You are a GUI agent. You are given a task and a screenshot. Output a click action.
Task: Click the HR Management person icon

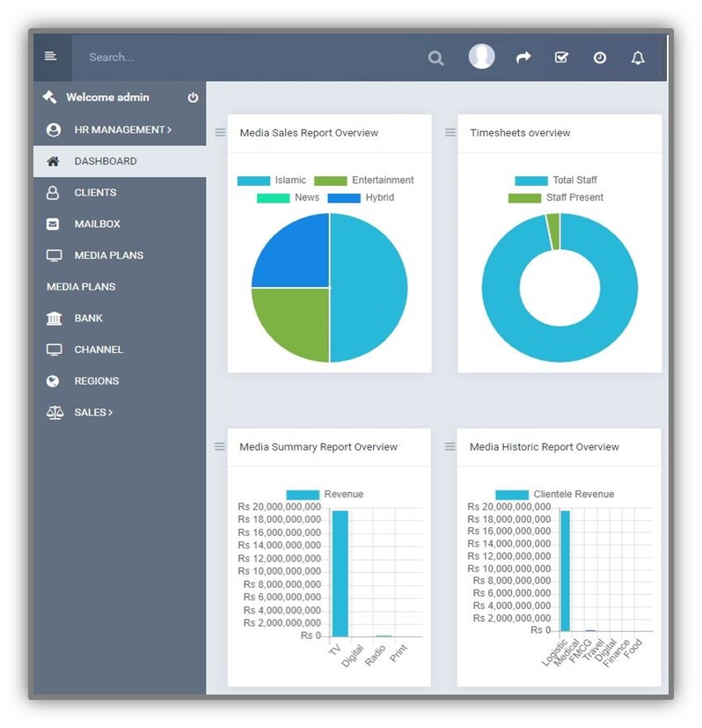tap(54, 130)
